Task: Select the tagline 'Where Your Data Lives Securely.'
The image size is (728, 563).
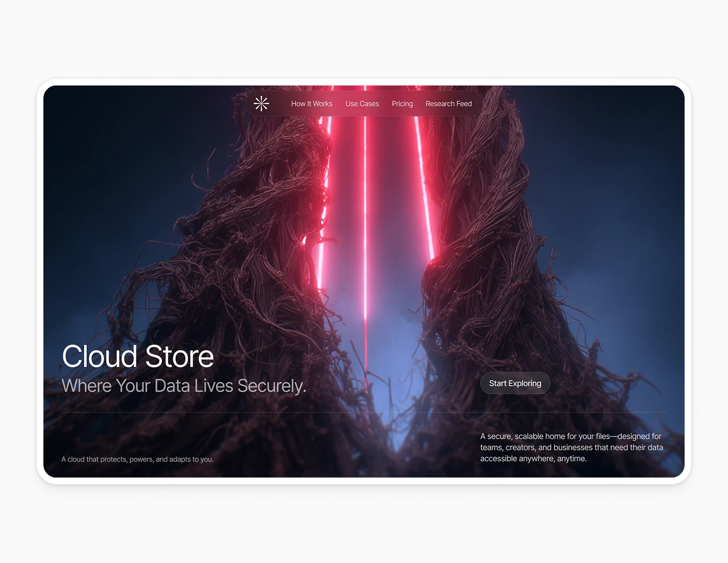Action: coord(184,385)
